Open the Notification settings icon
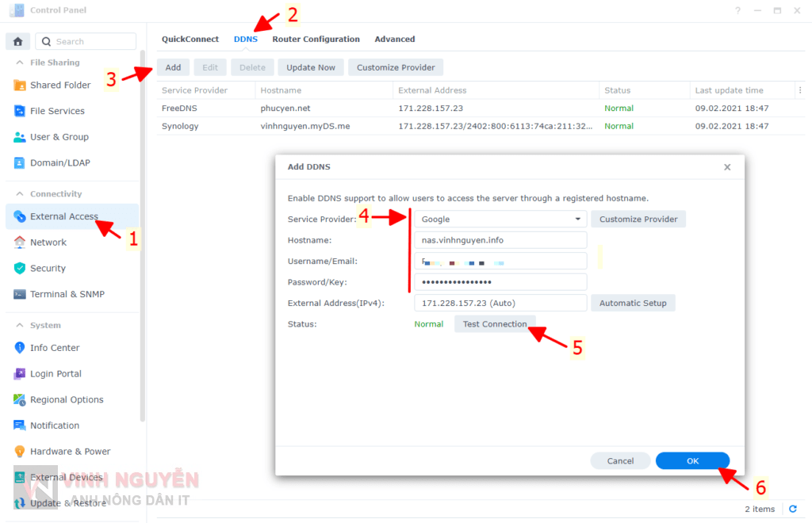The image size is (812, 523). (x=20, y=426)
